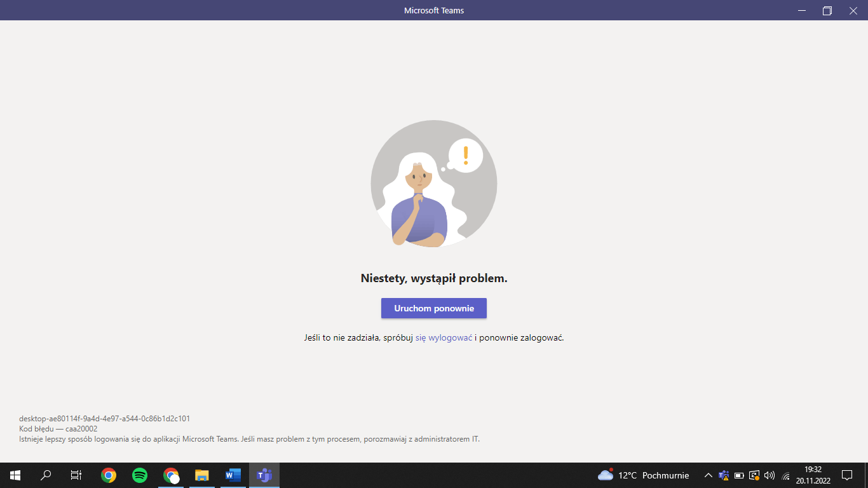The width and height of the screenshot is (868, 488).
Task: Click the Uruchom ponownie button
Action: point(433,308)
